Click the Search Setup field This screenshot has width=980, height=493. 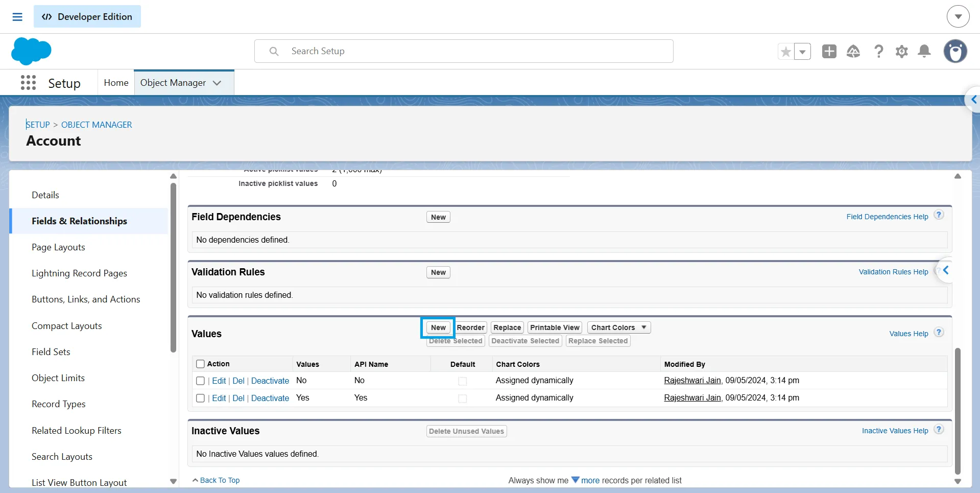coord(464,51)
